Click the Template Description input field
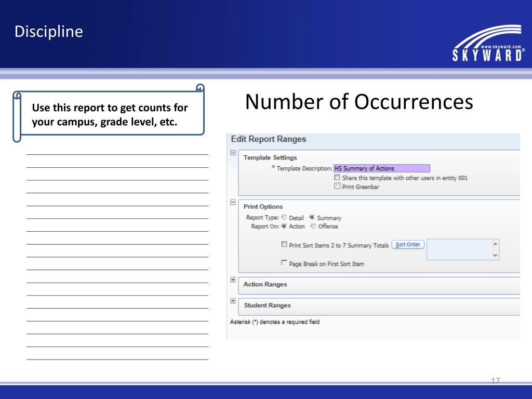The image size is (532, 399). point(382,168)
